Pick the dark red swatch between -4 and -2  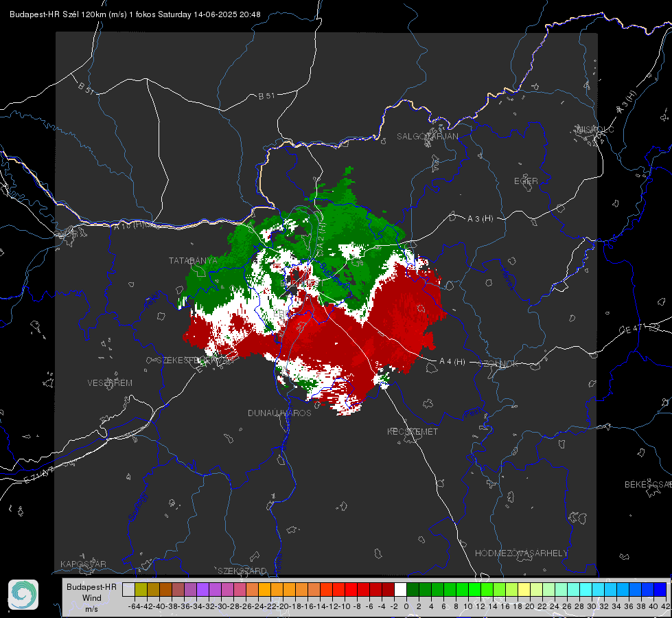coord(388,590)
